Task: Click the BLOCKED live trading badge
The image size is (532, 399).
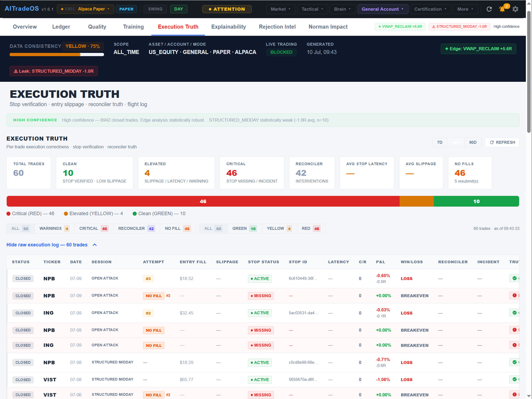Action: pyautogui.click(x=281, y=52)
